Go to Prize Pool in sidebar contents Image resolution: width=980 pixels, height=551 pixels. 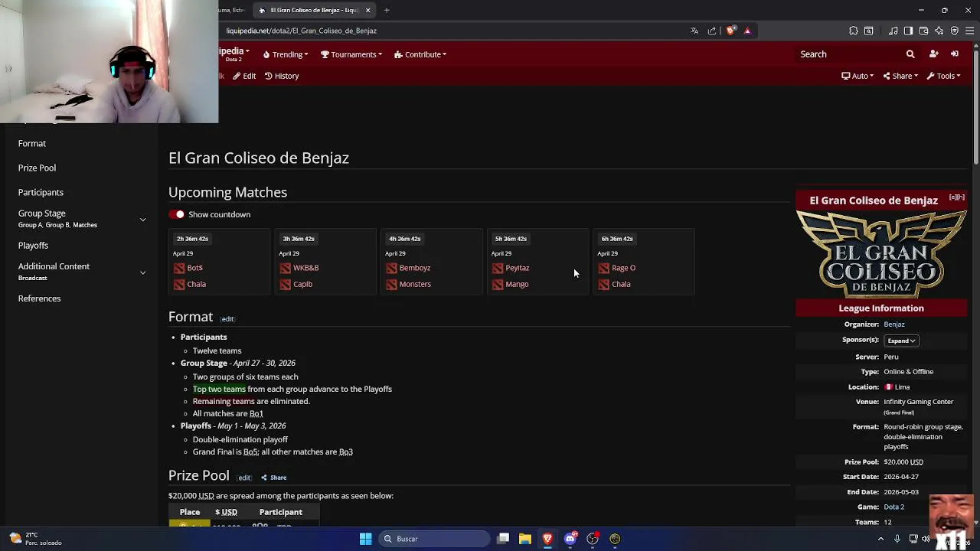click(37, 168)
